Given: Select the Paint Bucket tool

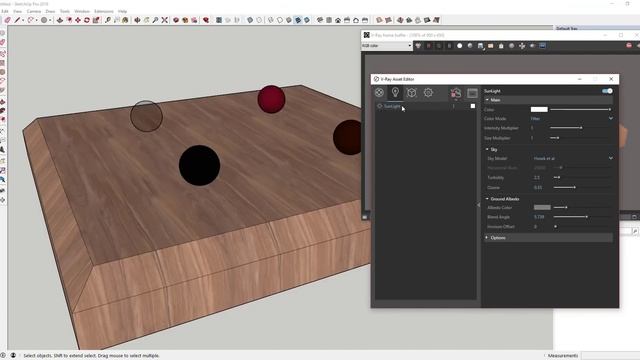Looking at the screenshot, I should tap(125, 20).
